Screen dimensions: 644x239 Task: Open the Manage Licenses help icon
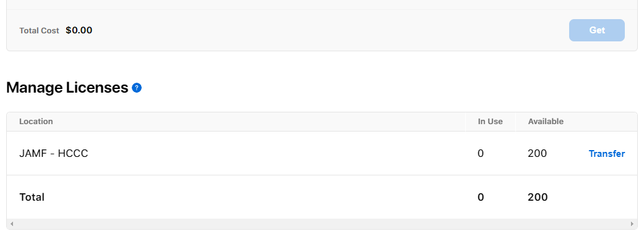137,88
